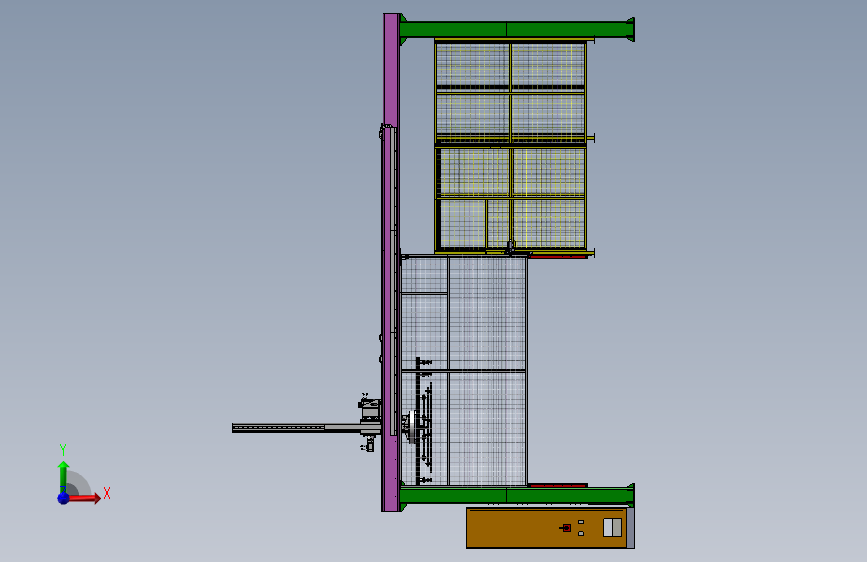This screenshot has width=867, height=562.
Task: Select the red strip above the bottom beam
Action: (x=558, y=485)
